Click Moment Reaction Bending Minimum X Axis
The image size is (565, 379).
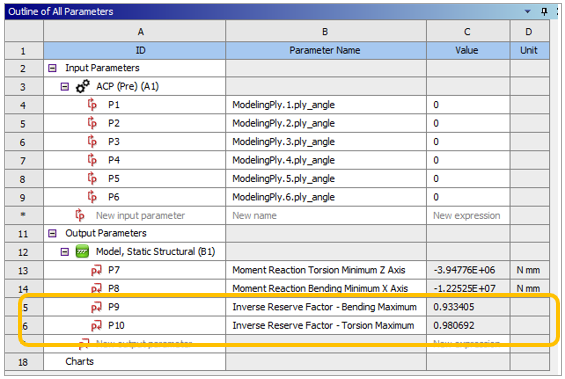[x=320, y=289]
